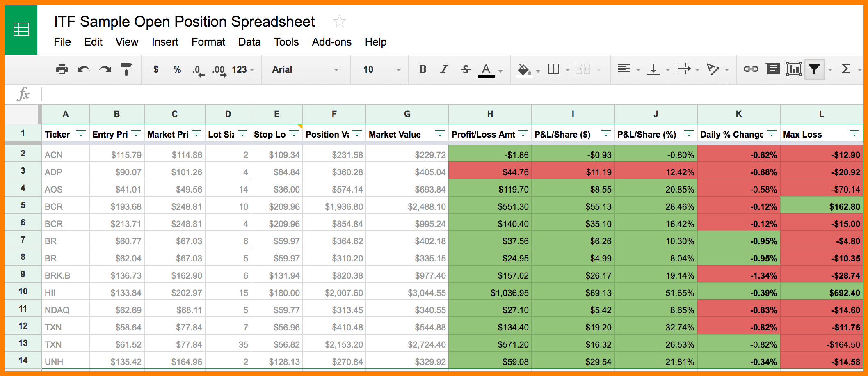
Task: Open the Add-ons menu
Action: 331,42
